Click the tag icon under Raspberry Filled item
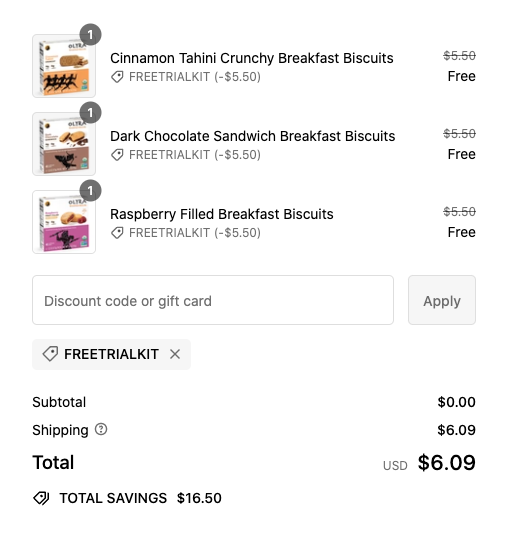This screenshot has width=511, height=558. click(x=117, y=233)
